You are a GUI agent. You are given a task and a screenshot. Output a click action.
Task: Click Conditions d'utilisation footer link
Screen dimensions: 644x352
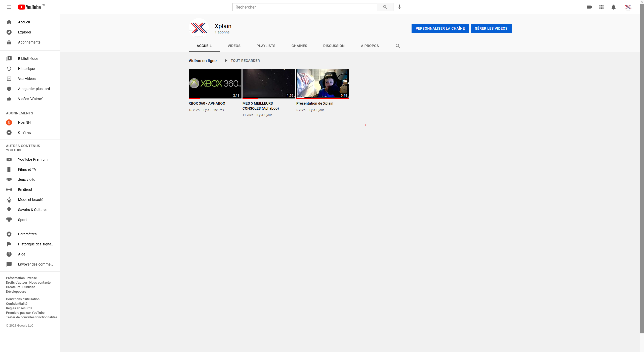pos(23,299)
